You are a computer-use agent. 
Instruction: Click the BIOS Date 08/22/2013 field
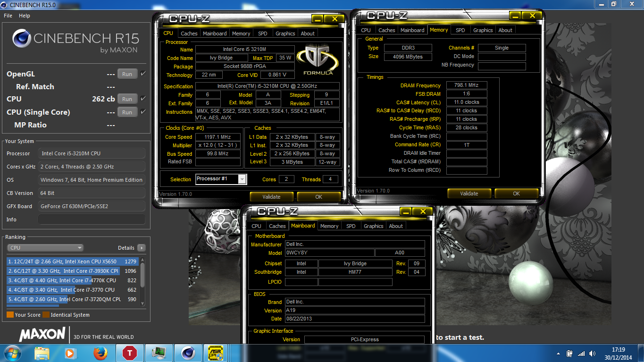355,319
